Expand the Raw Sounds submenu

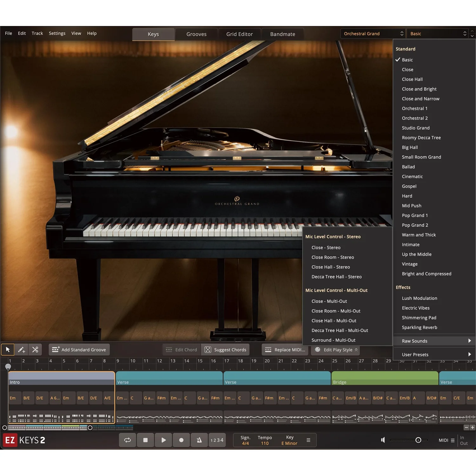434,341
